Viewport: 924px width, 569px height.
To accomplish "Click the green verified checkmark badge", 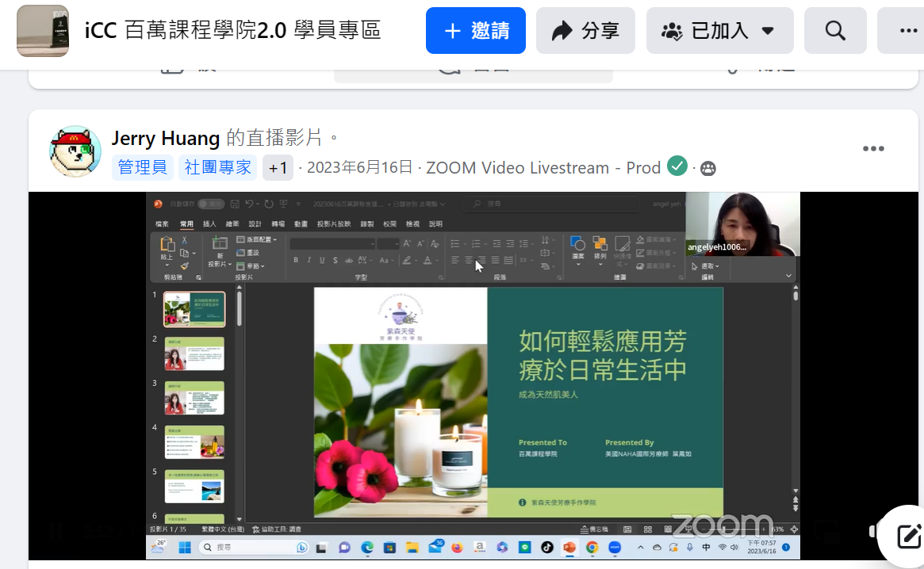I will pyautogui.click(x=677, y=166).
